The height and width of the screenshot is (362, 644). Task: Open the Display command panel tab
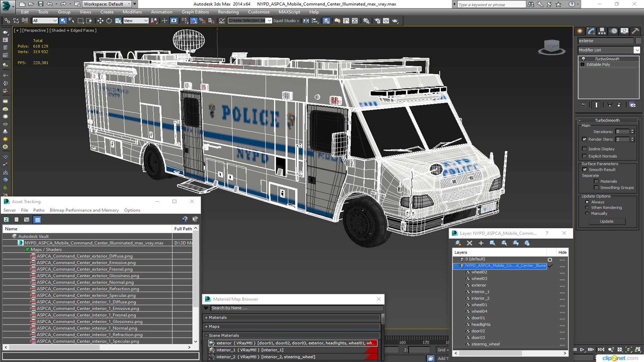(624, 31)
